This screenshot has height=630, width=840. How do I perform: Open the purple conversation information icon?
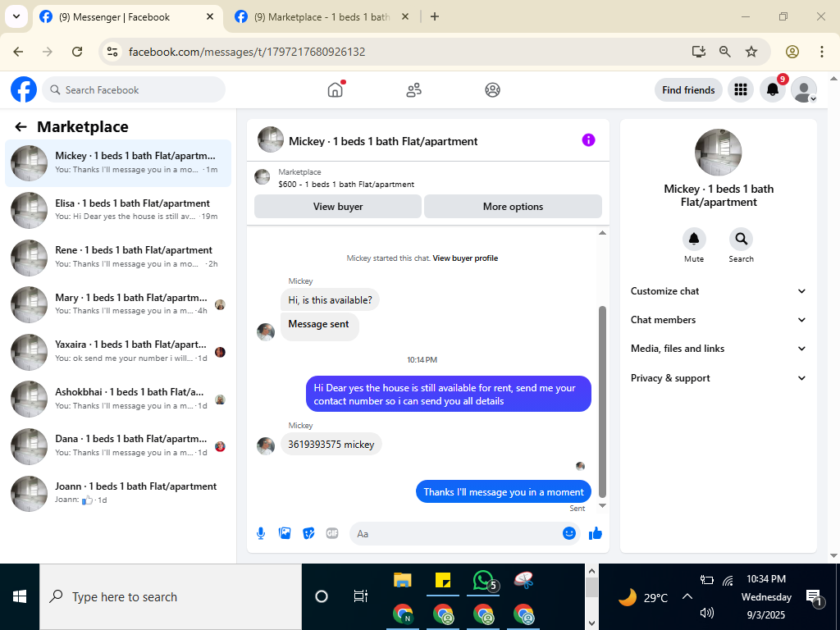tap(588, 140)
